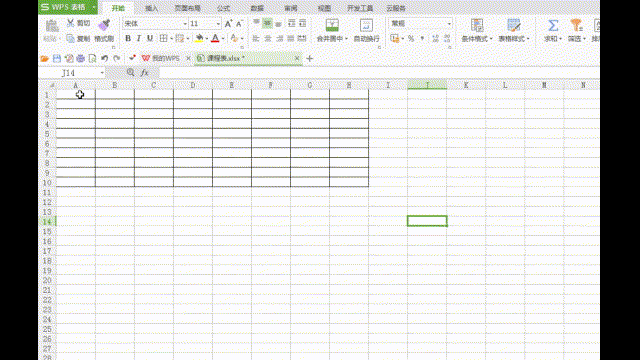Screen dimensions: 640x360
Task: Apply cell borders icon
Action: pos(163,38)
